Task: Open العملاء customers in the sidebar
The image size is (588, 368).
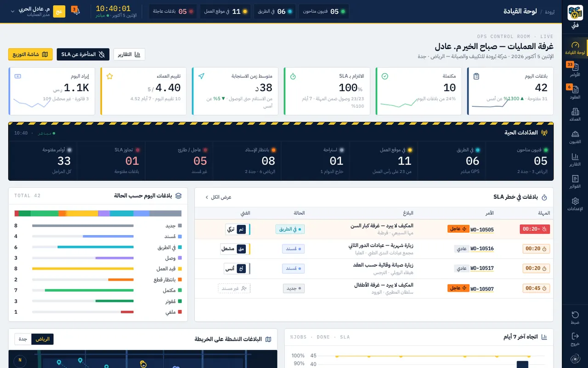Action: coord(575,115)
